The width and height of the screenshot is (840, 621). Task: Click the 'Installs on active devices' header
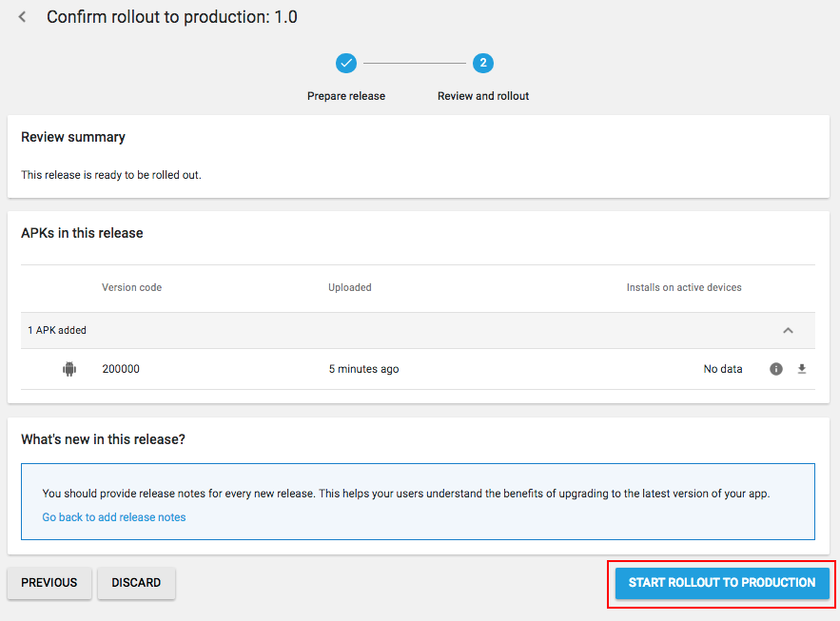click(683, 287)
